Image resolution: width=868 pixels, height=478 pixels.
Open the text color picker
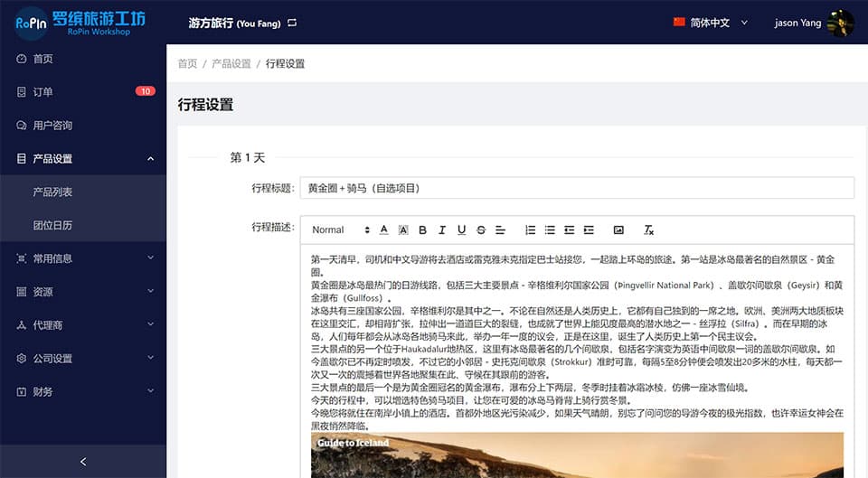point(383,230)
